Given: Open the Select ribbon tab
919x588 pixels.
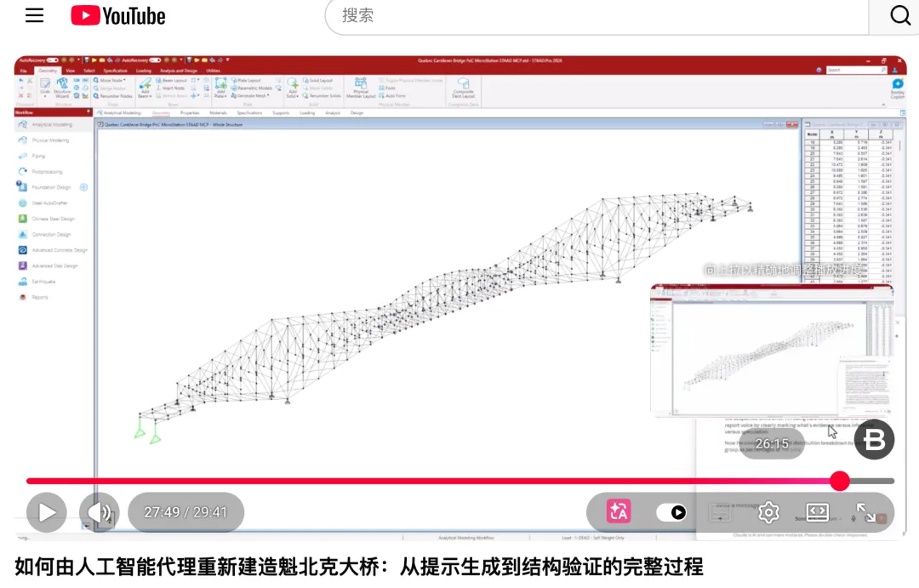Looking at the screenshot, I should tap(89, 71).
